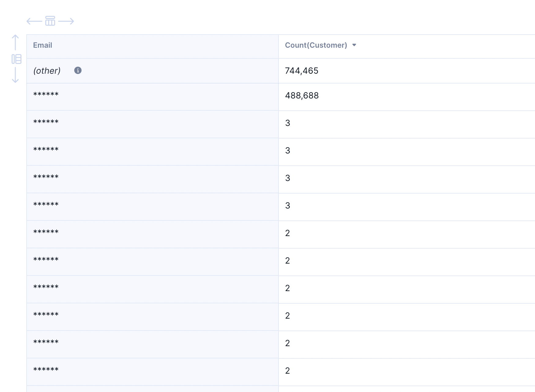This screenshot has width=535, height=392.
Task: Click the column layout table icon
Action: click(x=50, y=21)
